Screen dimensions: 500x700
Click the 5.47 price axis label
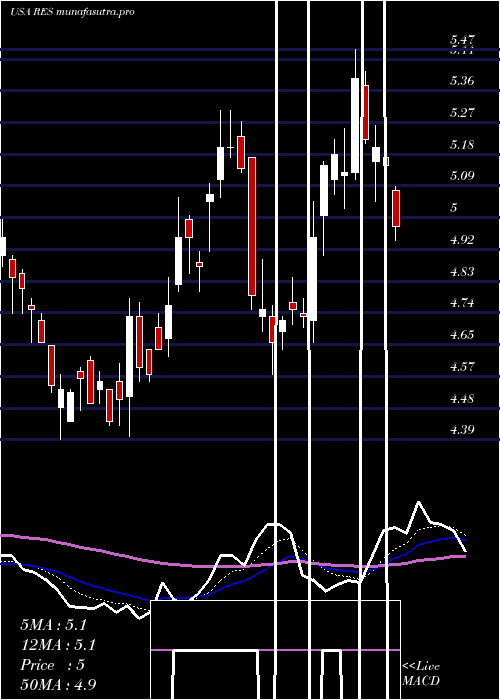tap(462, 40)
